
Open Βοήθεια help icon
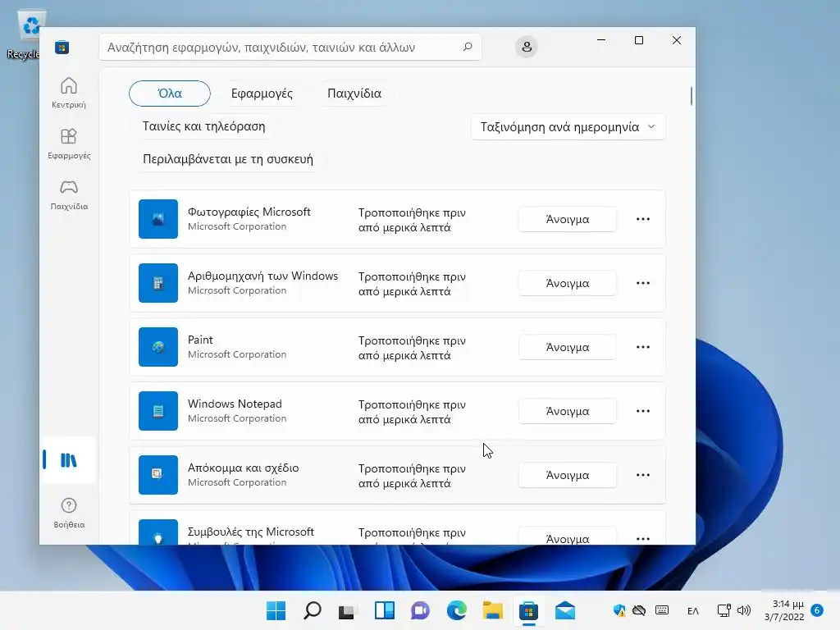click(x=69, y=513)
